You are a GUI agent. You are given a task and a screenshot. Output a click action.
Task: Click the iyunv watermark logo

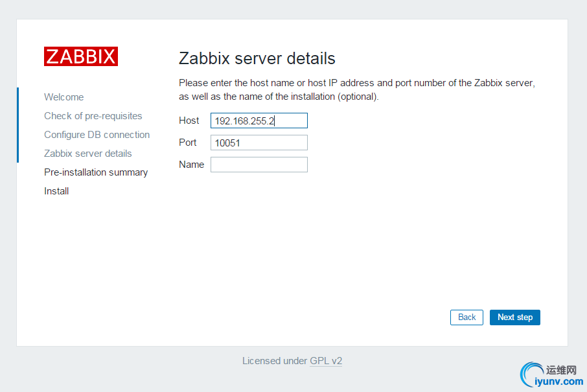[x=551, y=376]
